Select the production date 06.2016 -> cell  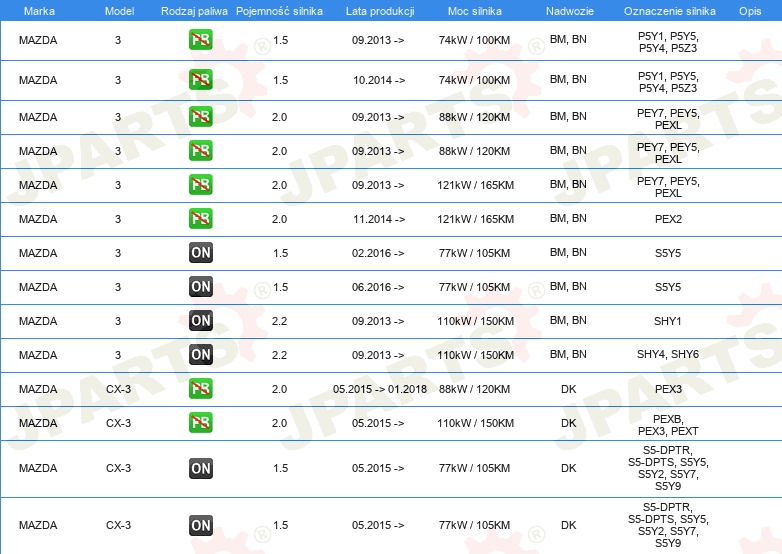click(378, 287)
